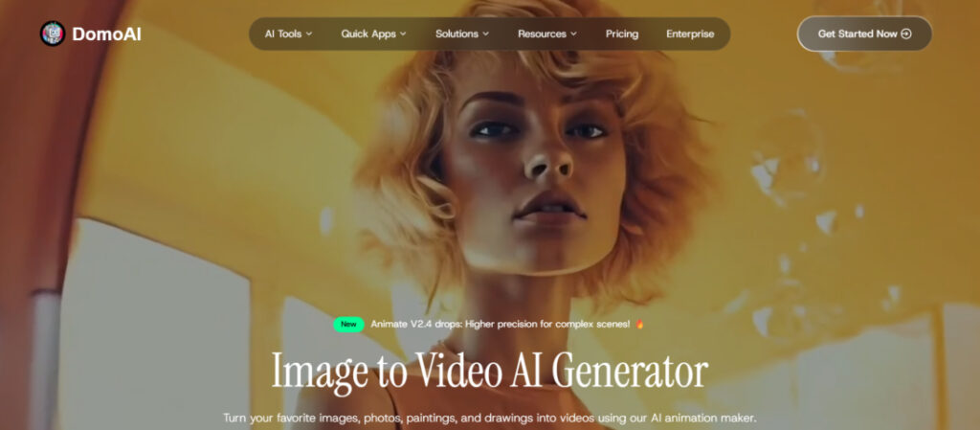Image resolution: width=980 pixels, height=430 pixels.
Task: Click the subtitle about AI animation maker
Action: (489, 419)
